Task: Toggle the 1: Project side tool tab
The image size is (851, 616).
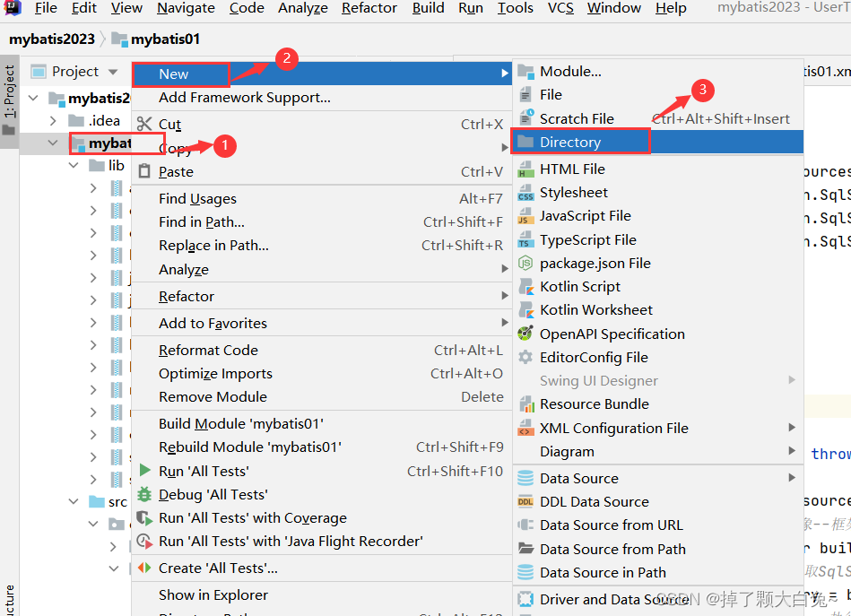Action: tap(9, 100)
